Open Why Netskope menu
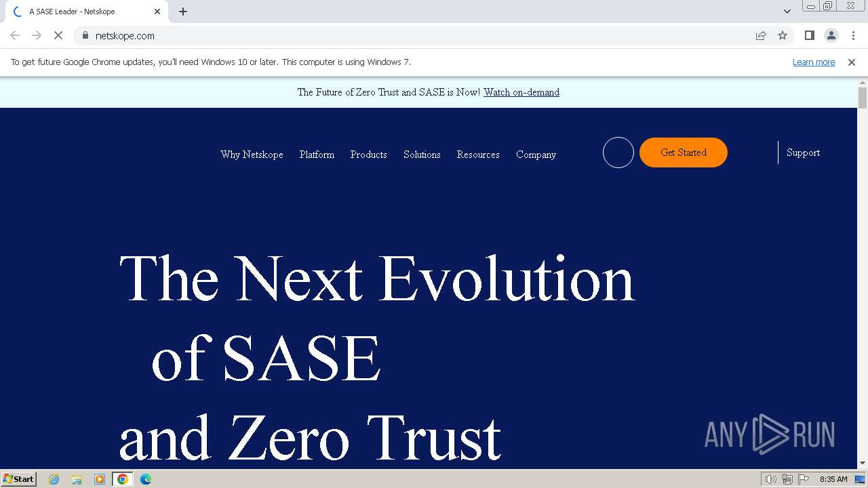Image resolution: width=868 pixels, height=488 pixels. click(x=252, y=155)
